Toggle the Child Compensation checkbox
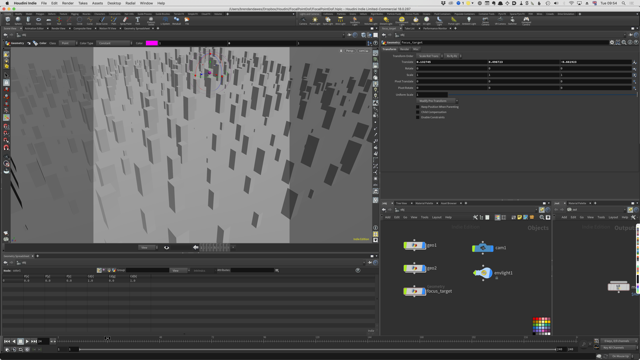 pyautogui.click(x=418, y=112)
